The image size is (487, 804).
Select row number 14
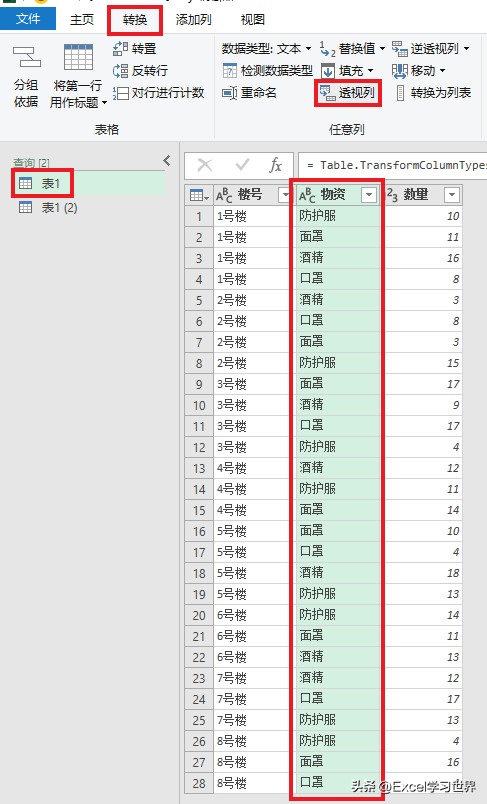click(199, 489)
